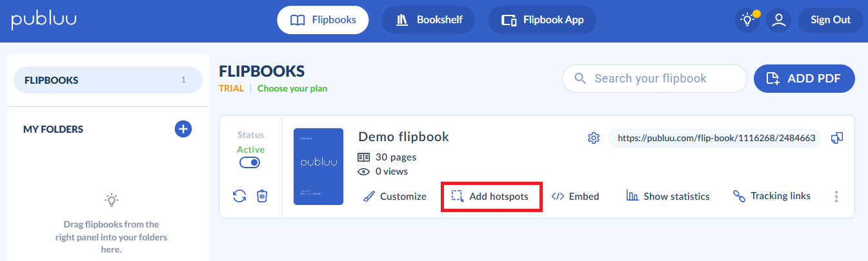
Task: Open Tracking links
Action: (x=772, y=196)
